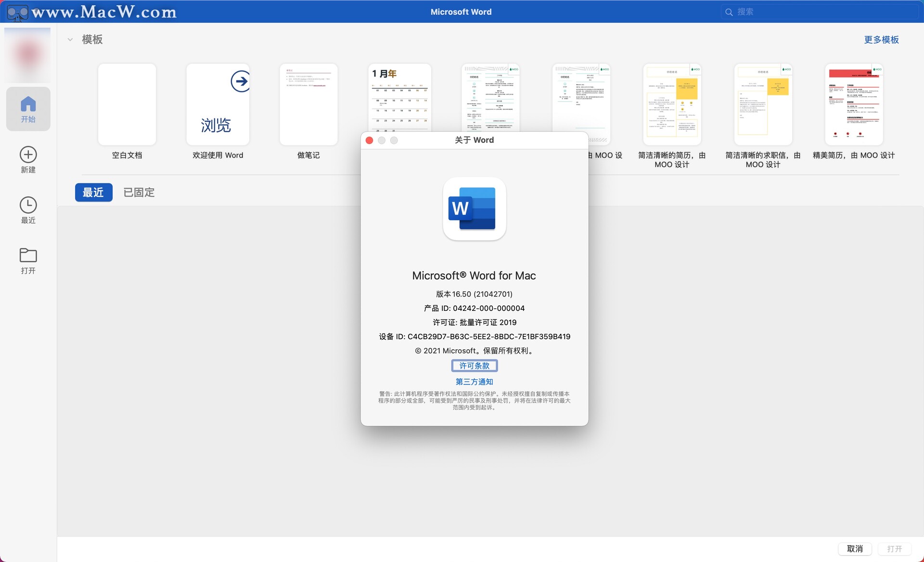Viewport: 924px width, 562px height.
Task: Click the Word app icon in About dialog
Action: click(x=475, y=209)
